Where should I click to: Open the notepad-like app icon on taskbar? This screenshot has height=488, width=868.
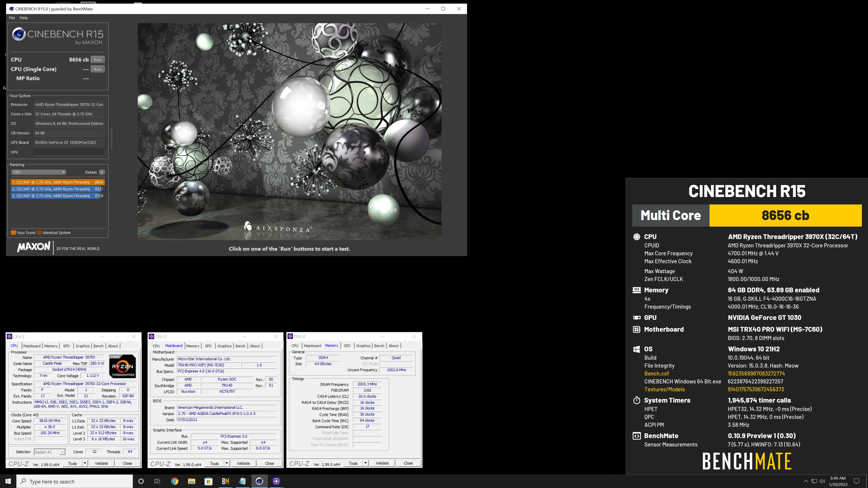(x=242, y=481)
